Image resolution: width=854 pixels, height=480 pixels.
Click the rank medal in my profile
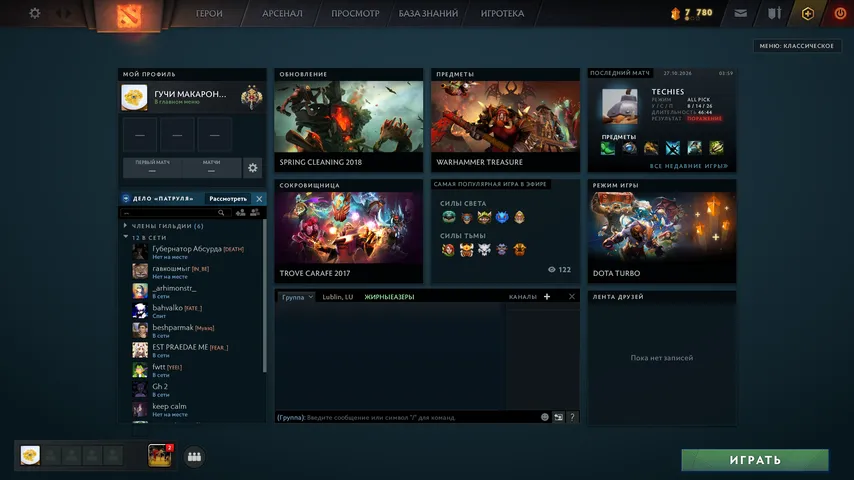[x=251, y=97]
